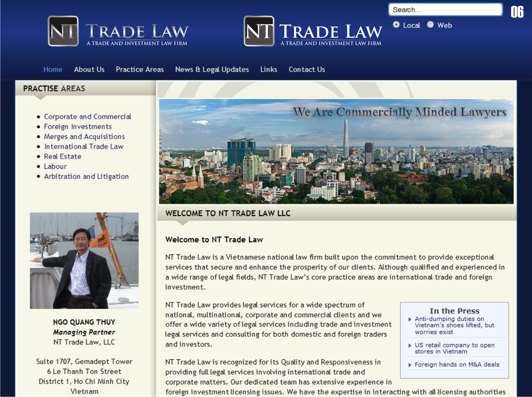Select the Local search radio button
The image size is (532, 397).
[x=396, y=25]
